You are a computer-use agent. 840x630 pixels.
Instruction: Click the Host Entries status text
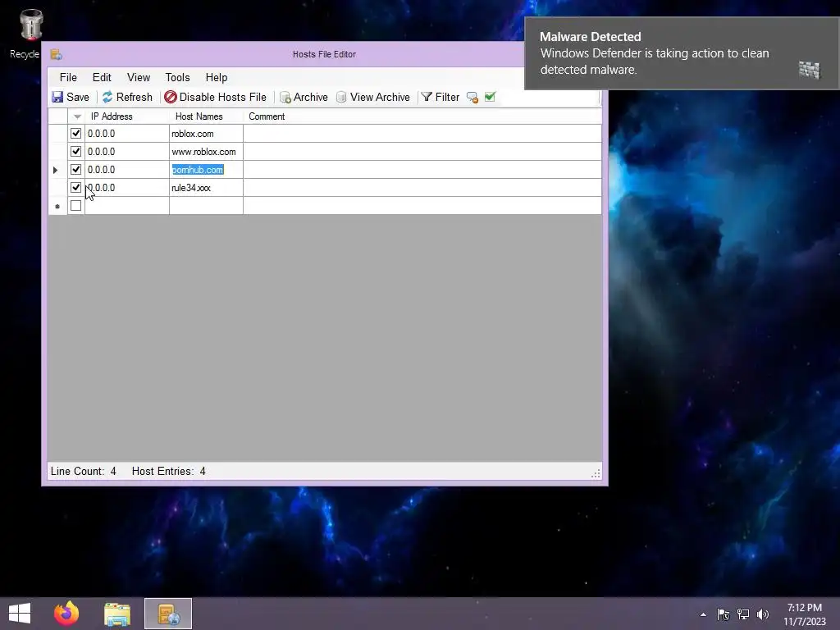pyautogui.click(x=169, y=472)
